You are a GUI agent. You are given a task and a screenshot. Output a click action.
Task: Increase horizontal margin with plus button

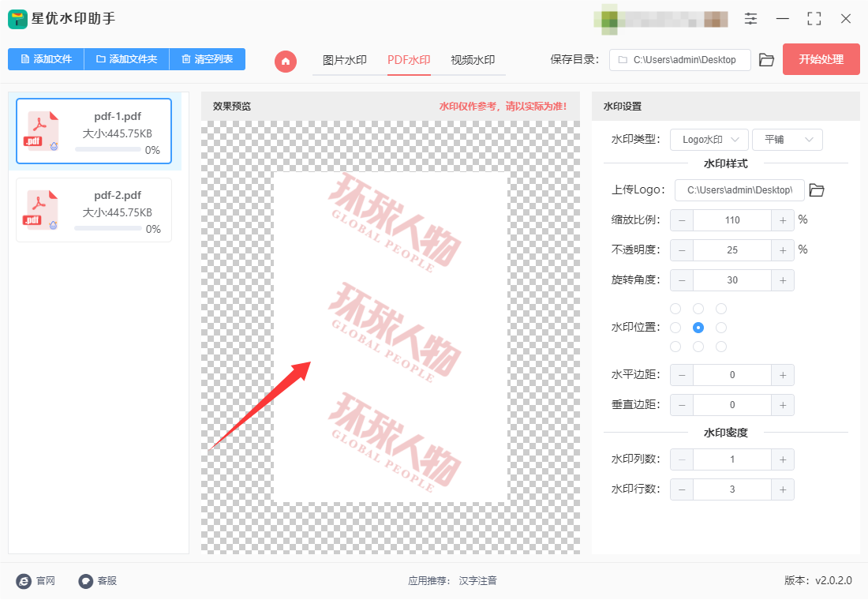pyautogui.click(x=783, y=375)
